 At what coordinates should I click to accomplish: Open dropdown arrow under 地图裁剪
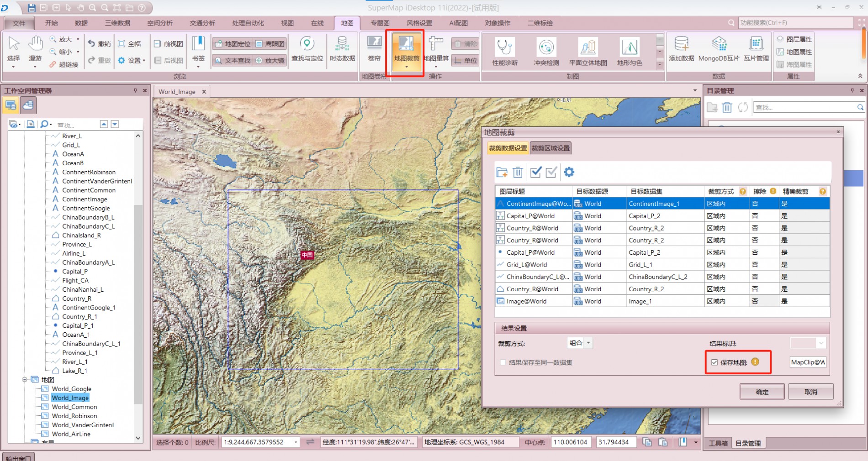pyautogui.click(x=406, y=67)
